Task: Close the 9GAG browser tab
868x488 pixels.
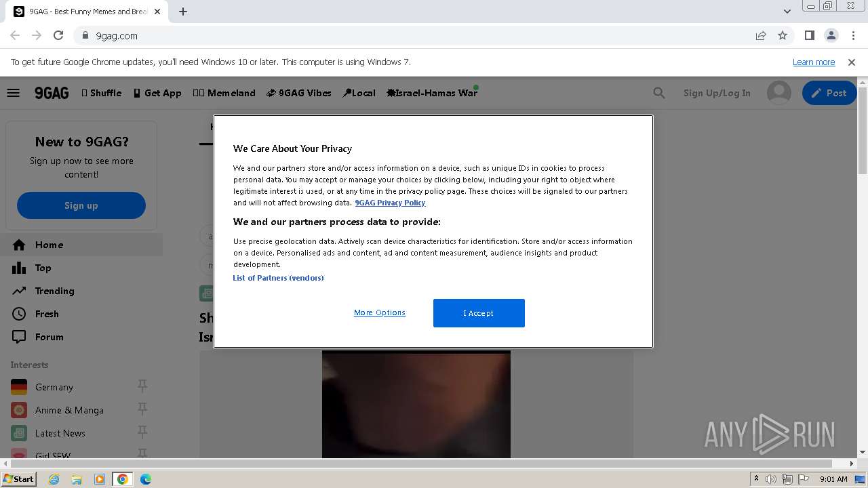Action: click(x=157, y=12)
